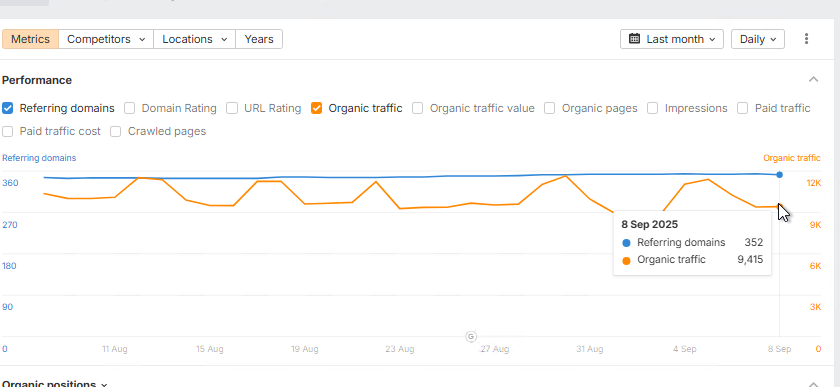Screen dimensions: 840x387
Task: Expand the Competitors dropdown
Action: (x=106, y=39)
